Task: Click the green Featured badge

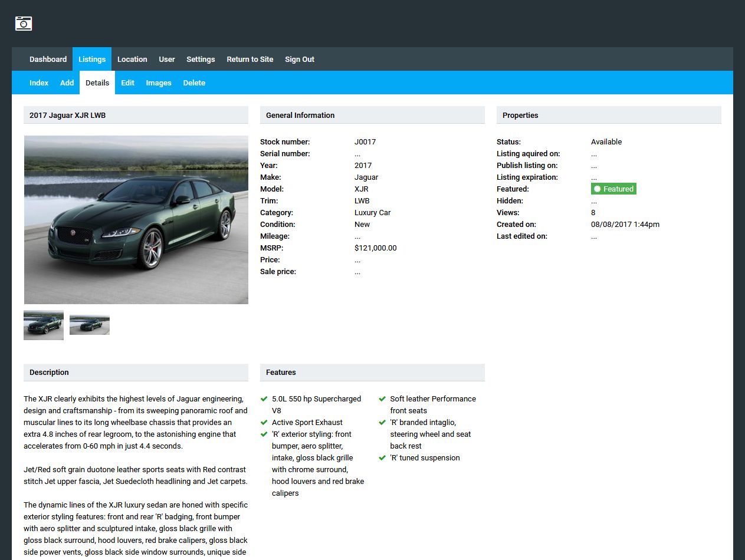Action: pyautogui.click(x=613, y=189)
